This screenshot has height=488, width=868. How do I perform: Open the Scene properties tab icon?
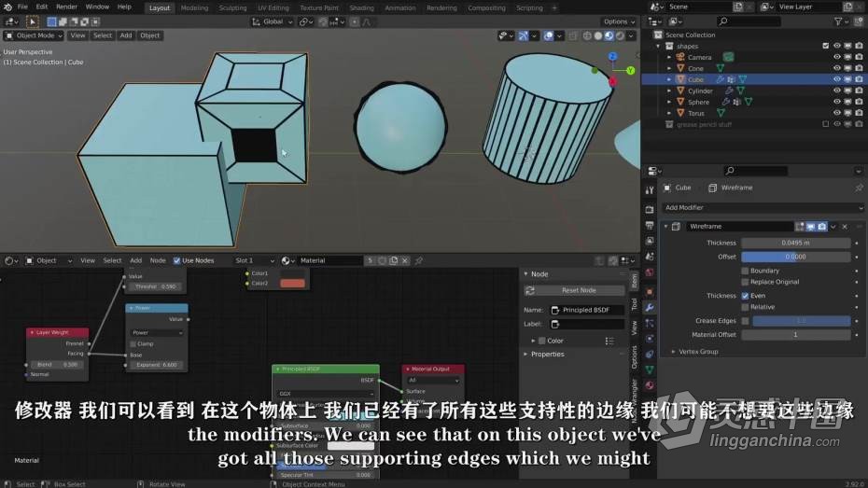pos(650,257)
